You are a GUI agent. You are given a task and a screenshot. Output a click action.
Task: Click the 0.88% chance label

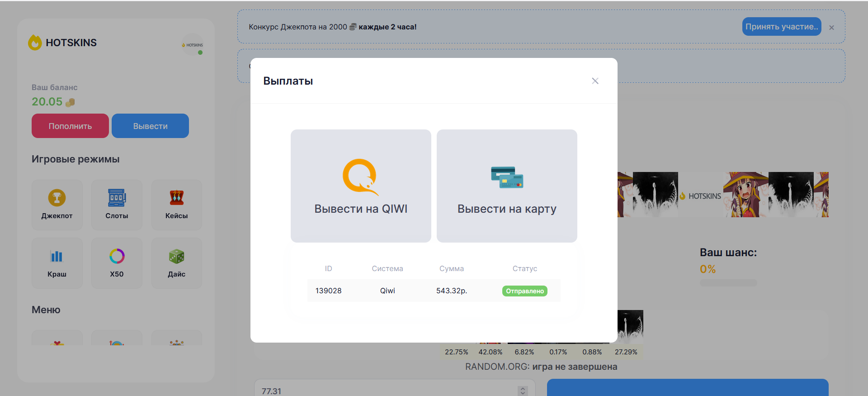592,352
